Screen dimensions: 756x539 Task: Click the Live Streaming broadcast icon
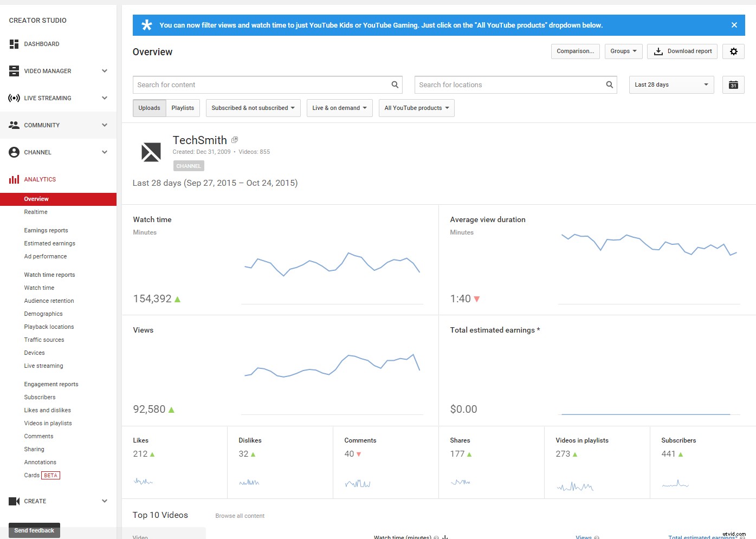coord(14,98)
